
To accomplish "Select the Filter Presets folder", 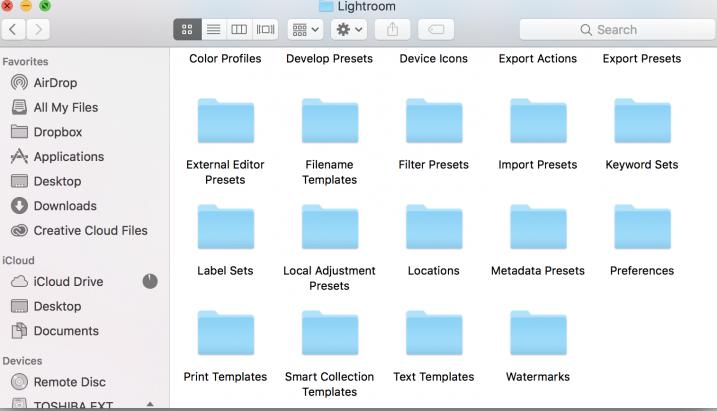I will 434,121.
